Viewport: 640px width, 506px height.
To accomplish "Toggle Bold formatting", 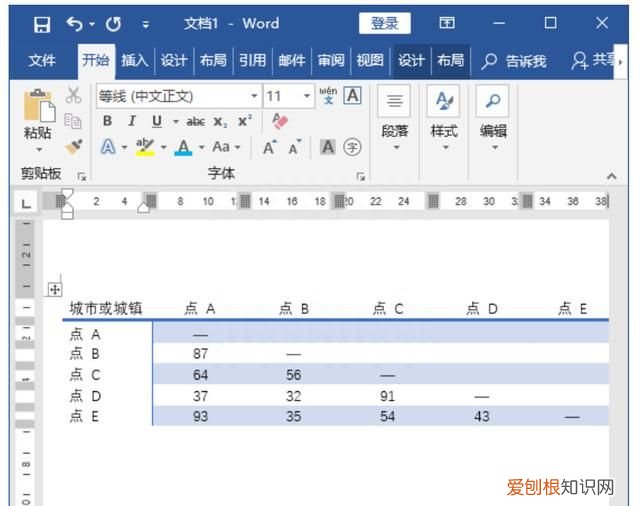I will (107, 121).
